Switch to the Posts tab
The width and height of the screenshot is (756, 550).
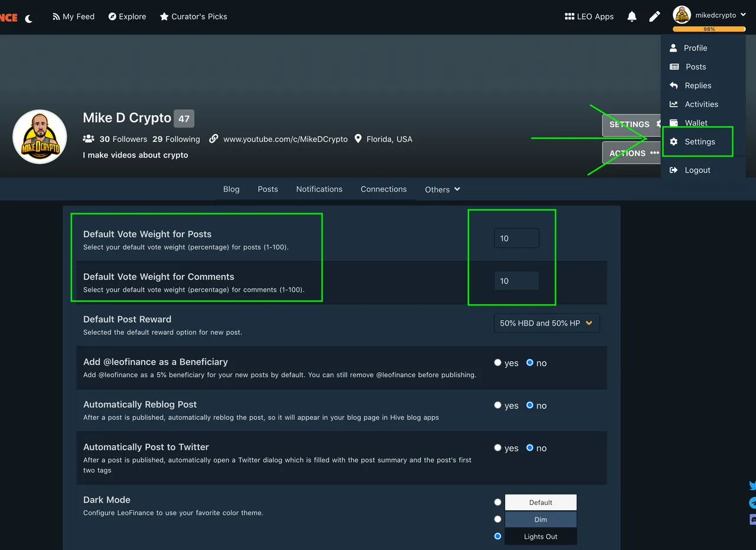268,189
